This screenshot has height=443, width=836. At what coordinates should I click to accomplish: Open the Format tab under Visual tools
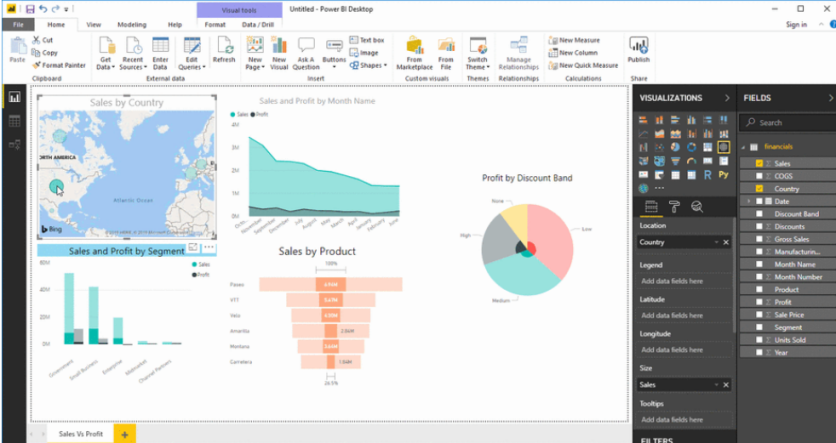coord(215,25)
